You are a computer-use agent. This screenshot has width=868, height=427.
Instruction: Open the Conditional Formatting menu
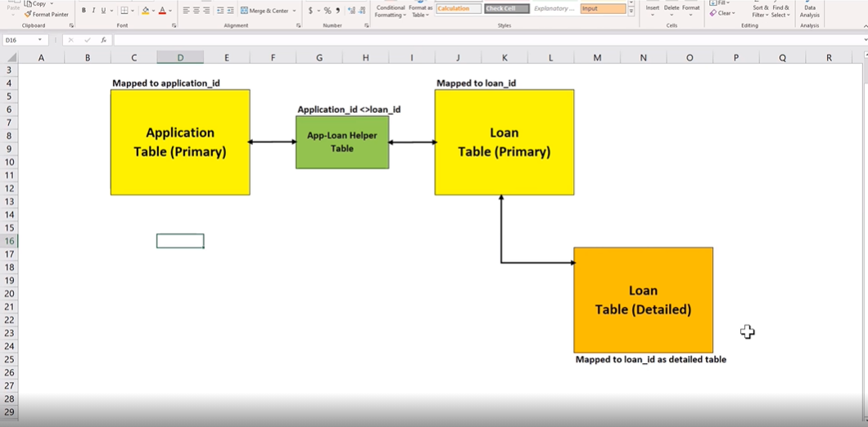click(x=391, y=11)
